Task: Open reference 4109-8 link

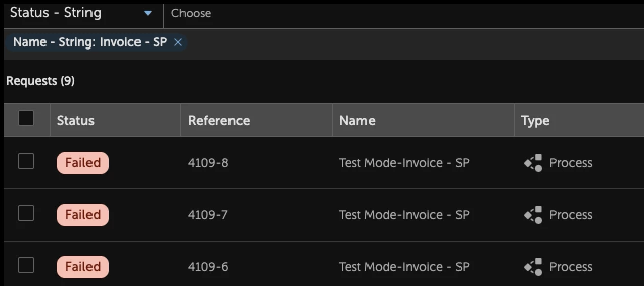Action: click(208, 163)
